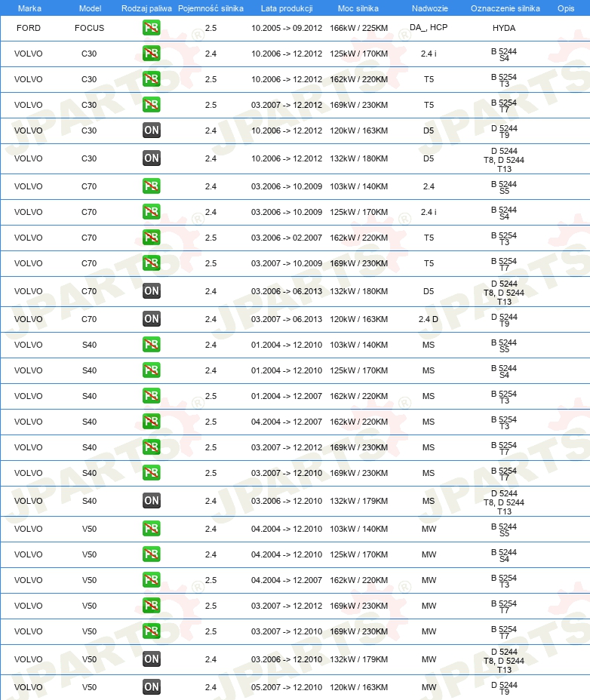Click the '05.2007 -> 12.2010' production years cell

[287, 687]
